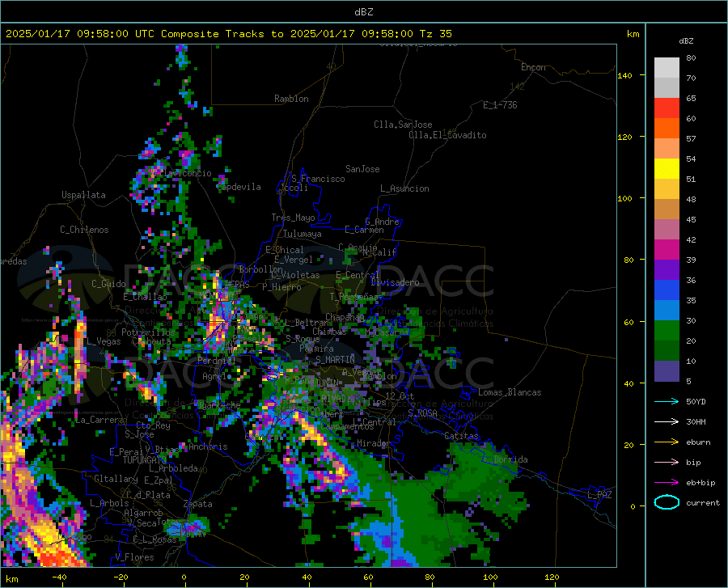
Task: Select the yellow 51–54 dBZ color band
Action: pos(667,169)
